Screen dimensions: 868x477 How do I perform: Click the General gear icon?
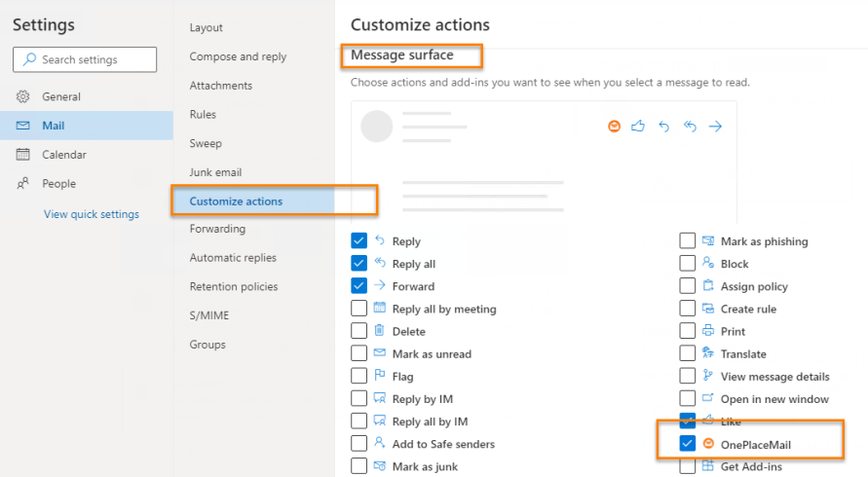click(23, 97)
